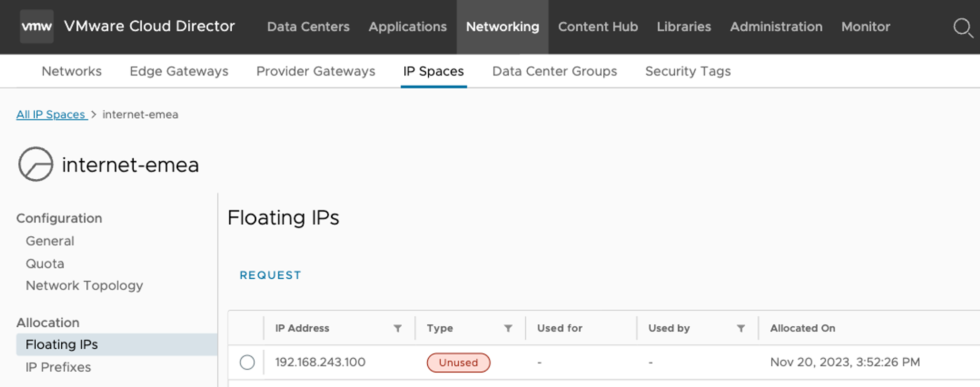The height and width of the screenshot is (387, 980).
Task: Follow the All IP Spaces breadcrumb link
Action: tap(51, 115)
